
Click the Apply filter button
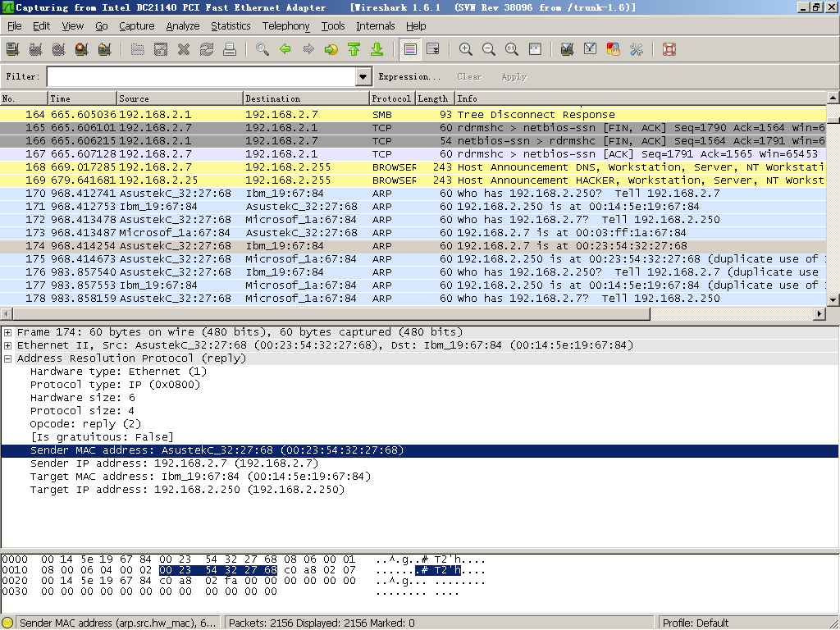tap(514, 76)
